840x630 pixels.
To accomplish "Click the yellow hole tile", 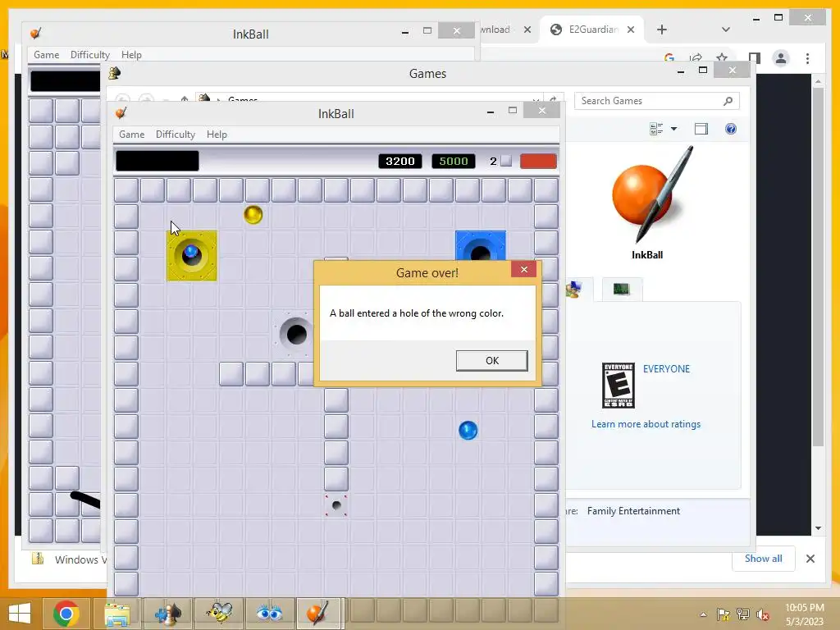I will (x=192, y=256).
